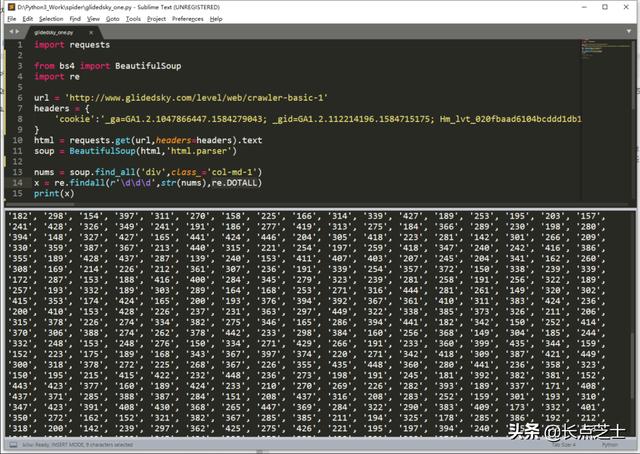This screenshot has width=640, height=454.
Task: Open the Selection menu
Action: (51, 19)
